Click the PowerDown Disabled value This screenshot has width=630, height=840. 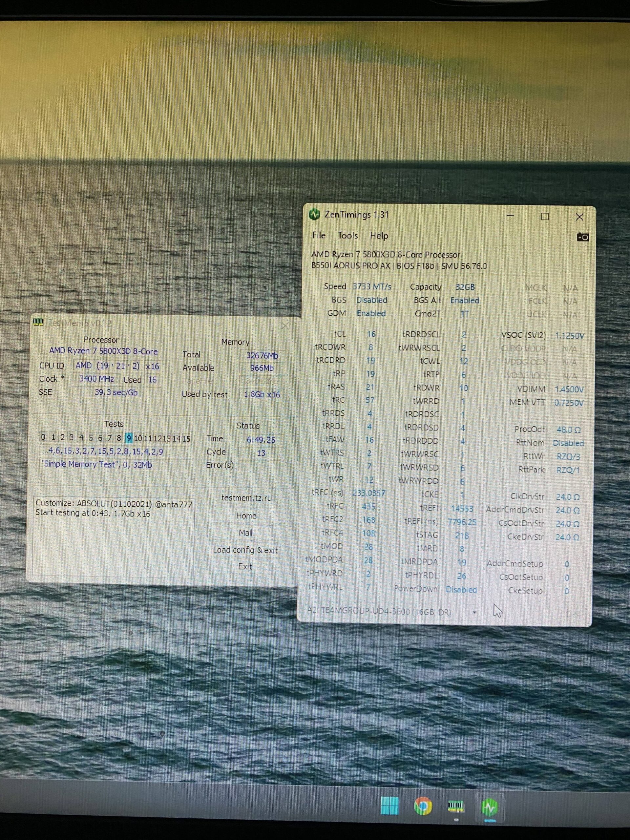click(x=461, y=590)
